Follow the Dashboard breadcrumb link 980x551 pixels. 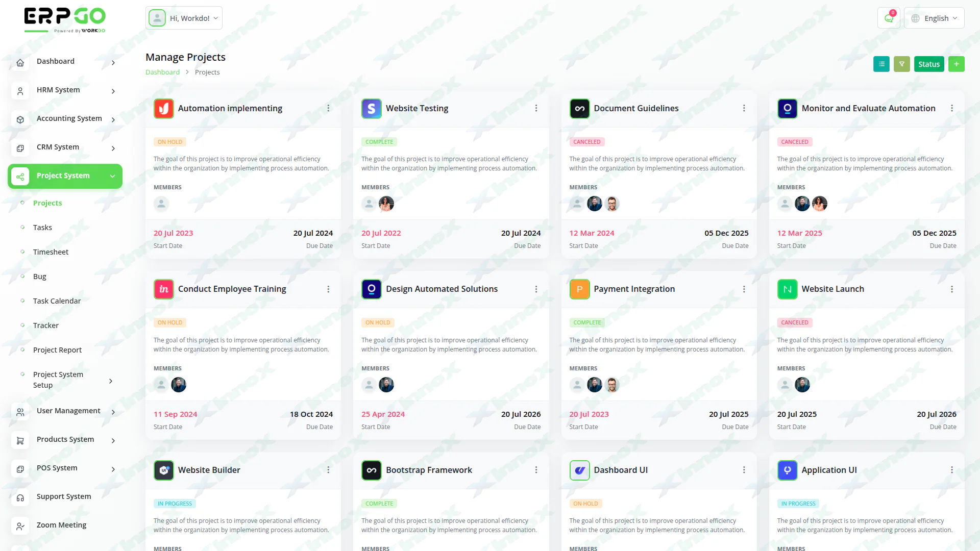162,72
